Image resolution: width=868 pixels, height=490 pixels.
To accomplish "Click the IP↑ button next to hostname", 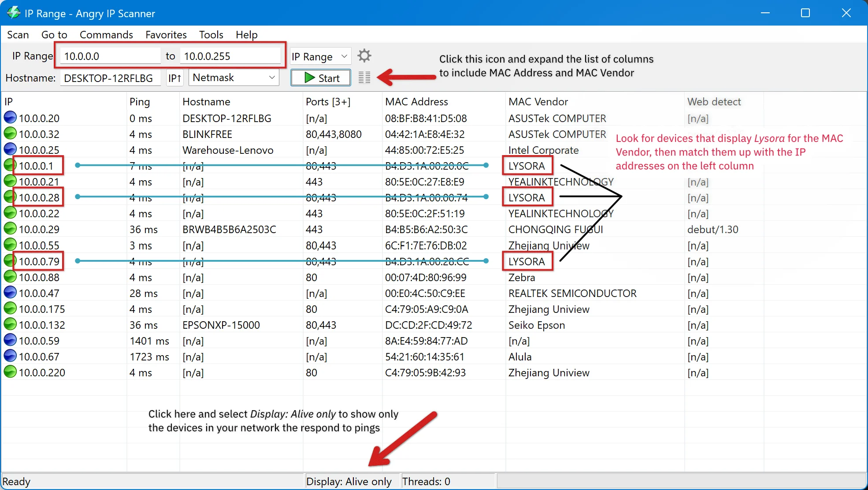I will (x=175, y=78).
